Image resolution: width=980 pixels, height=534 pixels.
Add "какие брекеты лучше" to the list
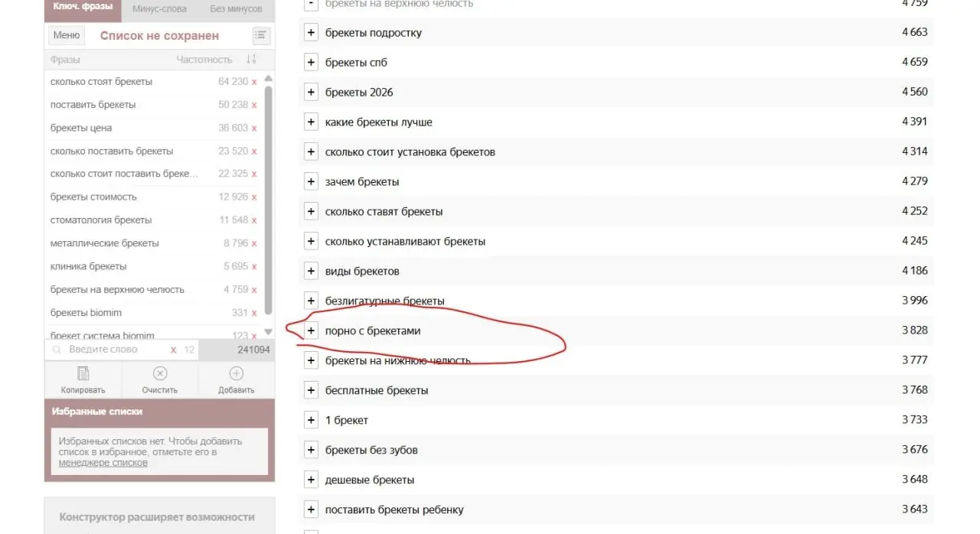311,122
